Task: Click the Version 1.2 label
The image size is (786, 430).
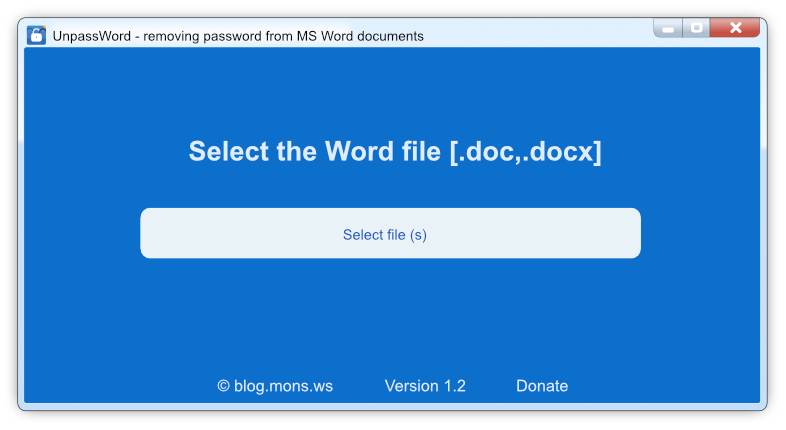Action: point(425,386)
